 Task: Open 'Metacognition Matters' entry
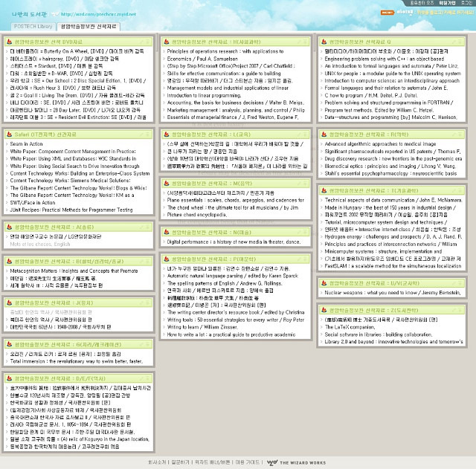coord(74,271)
